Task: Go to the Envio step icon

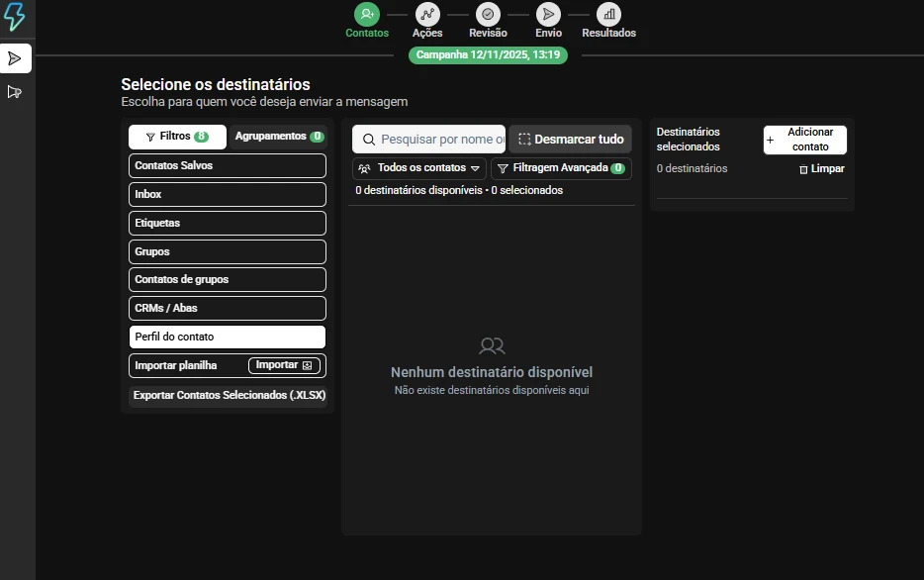Action: pos(548,14)
